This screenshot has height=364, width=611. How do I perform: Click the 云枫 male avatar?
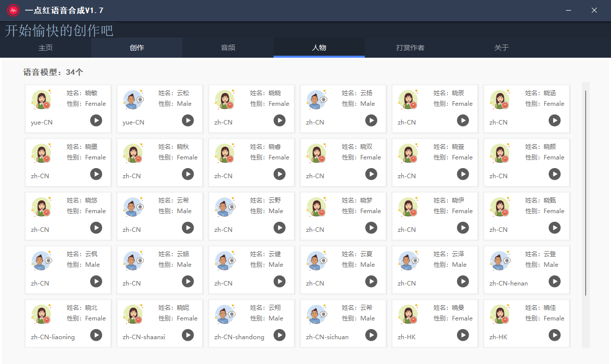pyautogui.click(x=41, y=261)
